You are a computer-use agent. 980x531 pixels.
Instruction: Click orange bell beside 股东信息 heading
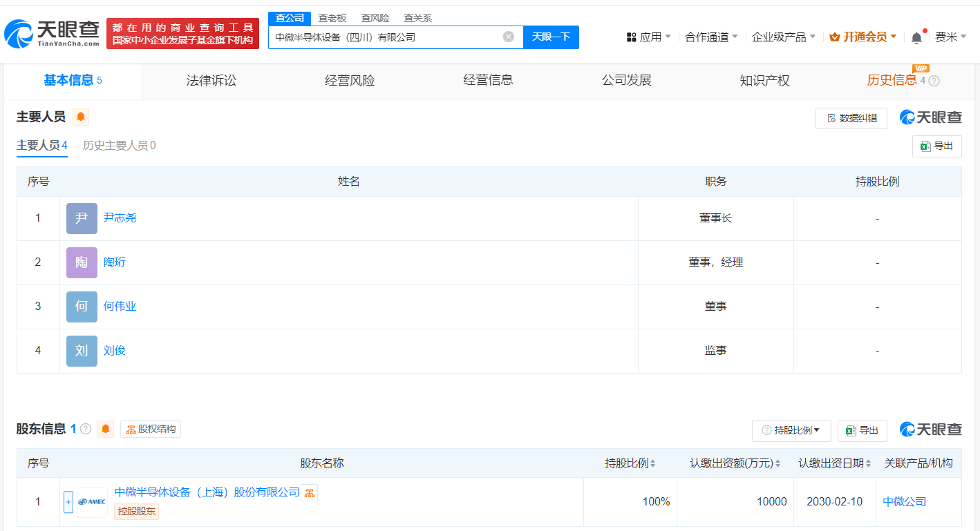point(106,429)
